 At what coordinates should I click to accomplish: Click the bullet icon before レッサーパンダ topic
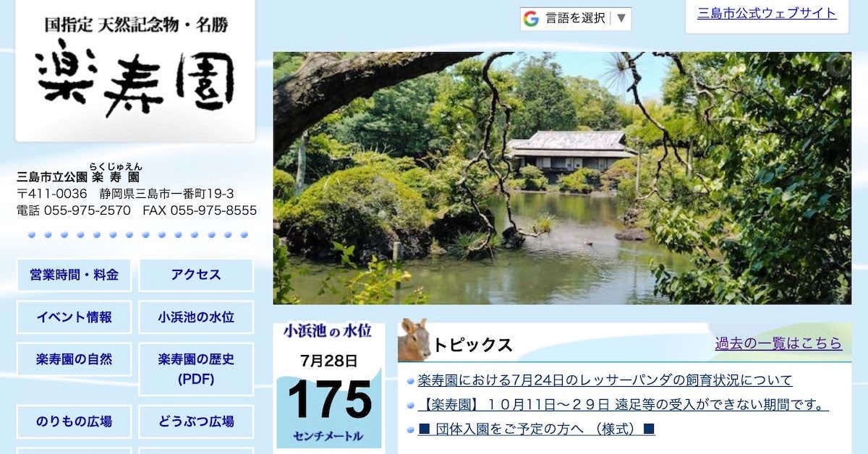pos(411,381)
